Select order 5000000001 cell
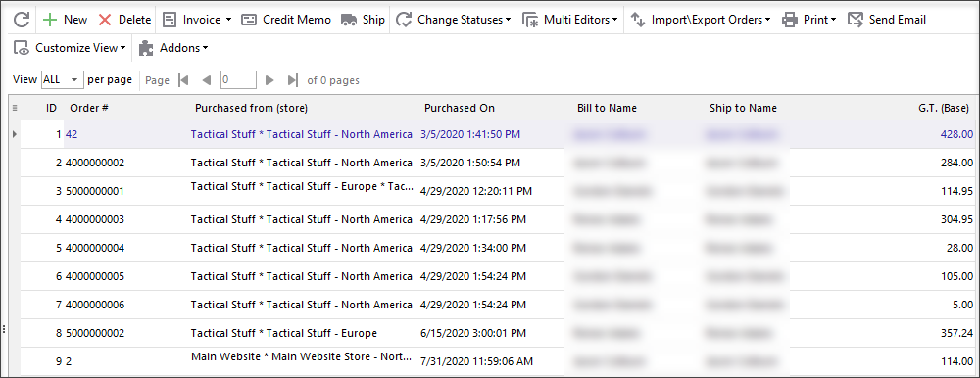Image resolution: width=980 pixels, height=378 pixels. coord(95,191)
